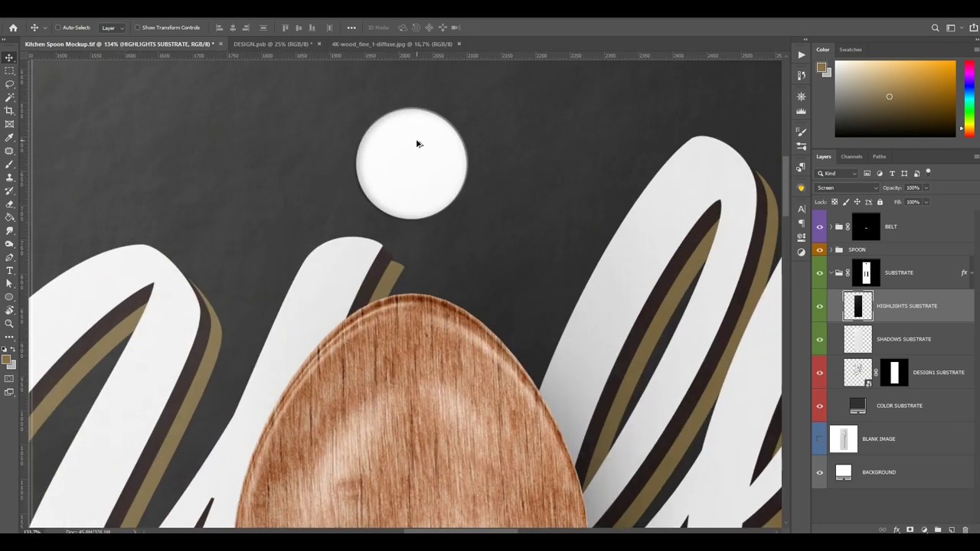Hide the SUBSTRATE group

point(819,272)
